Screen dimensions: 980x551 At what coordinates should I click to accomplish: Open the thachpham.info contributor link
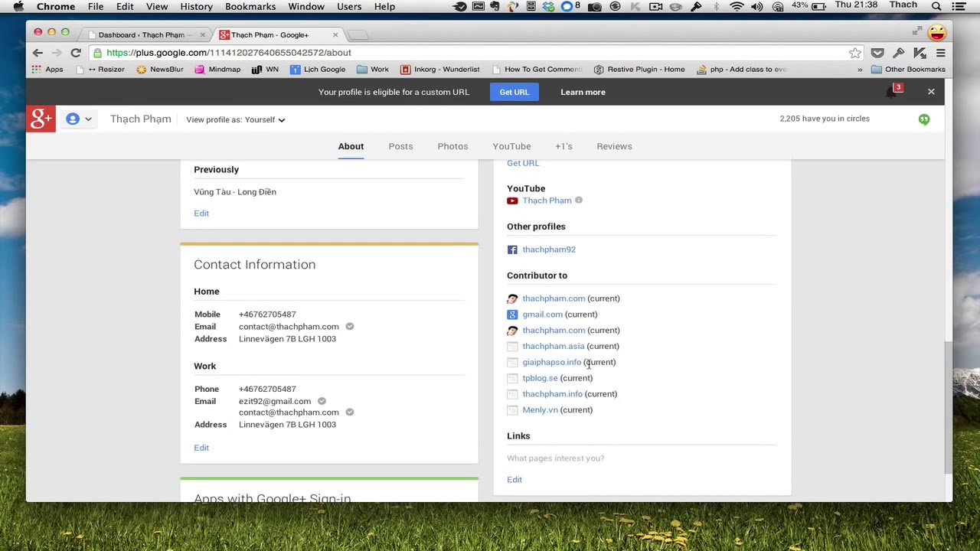click(552, 394)
